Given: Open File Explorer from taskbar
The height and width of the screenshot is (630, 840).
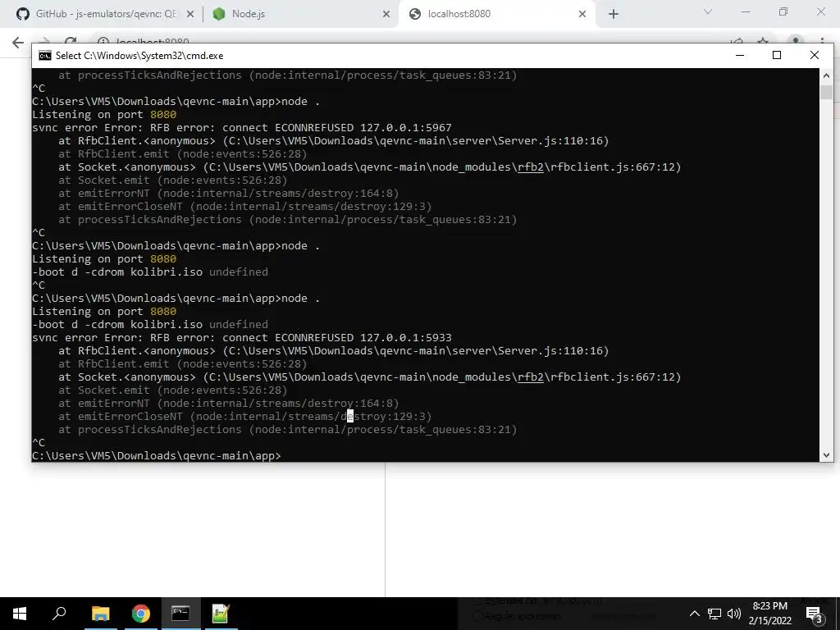Looking at the screenshot, I should tap(100, 614).
